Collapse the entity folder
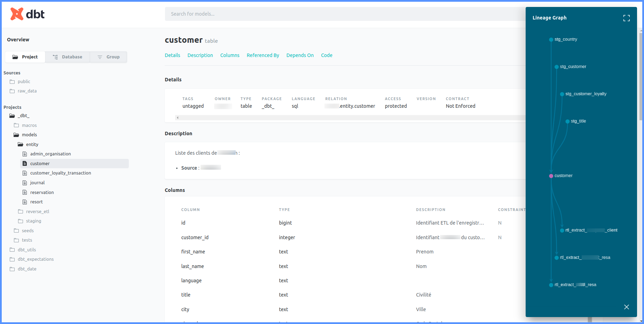644x324 pixels. click(32, 145)
